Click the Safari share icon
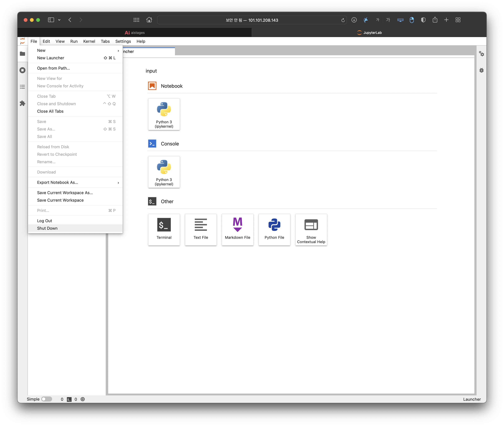 [435, 20]
